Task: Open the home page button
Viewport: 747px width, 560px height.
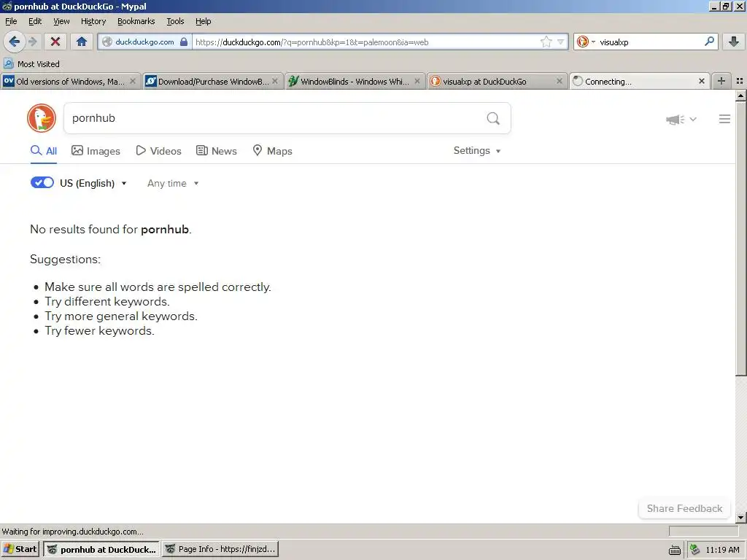Action: 82,42
